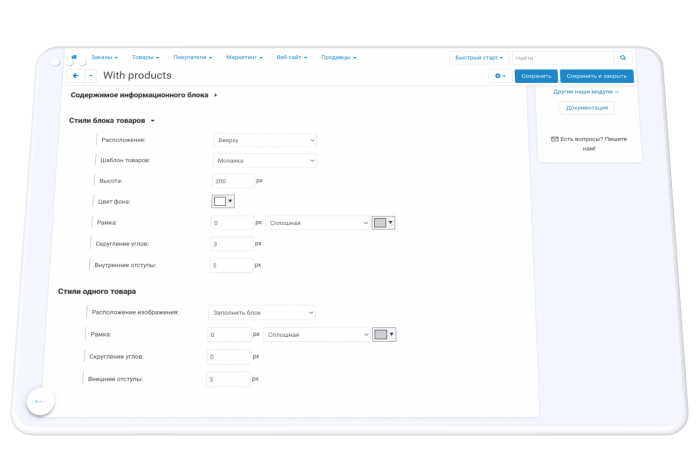Open the gear settings menu near Сохранить
Viewport: 700px width, 466px height.
pos(500,76)
